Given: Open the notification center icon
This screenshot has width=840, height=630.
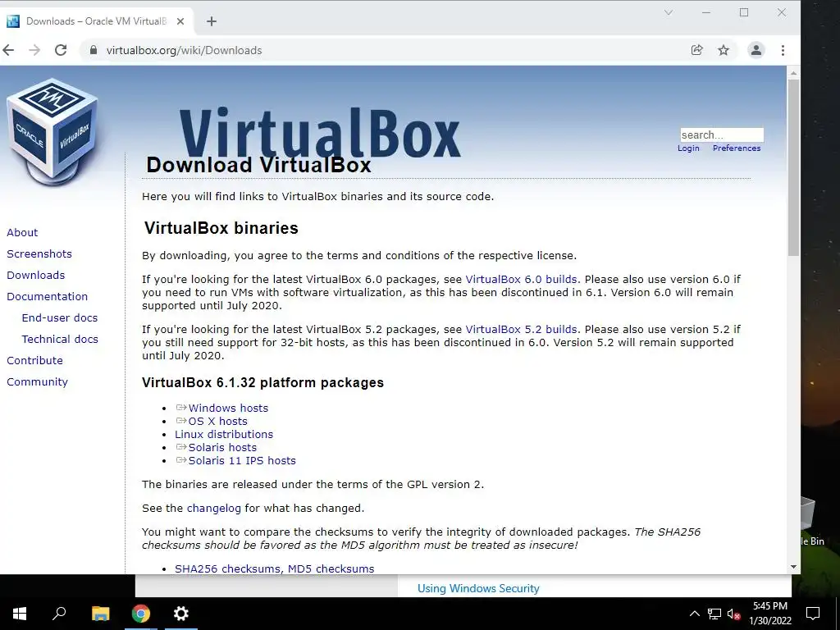Looking at the screenshot, I should (x=813, y=614).
